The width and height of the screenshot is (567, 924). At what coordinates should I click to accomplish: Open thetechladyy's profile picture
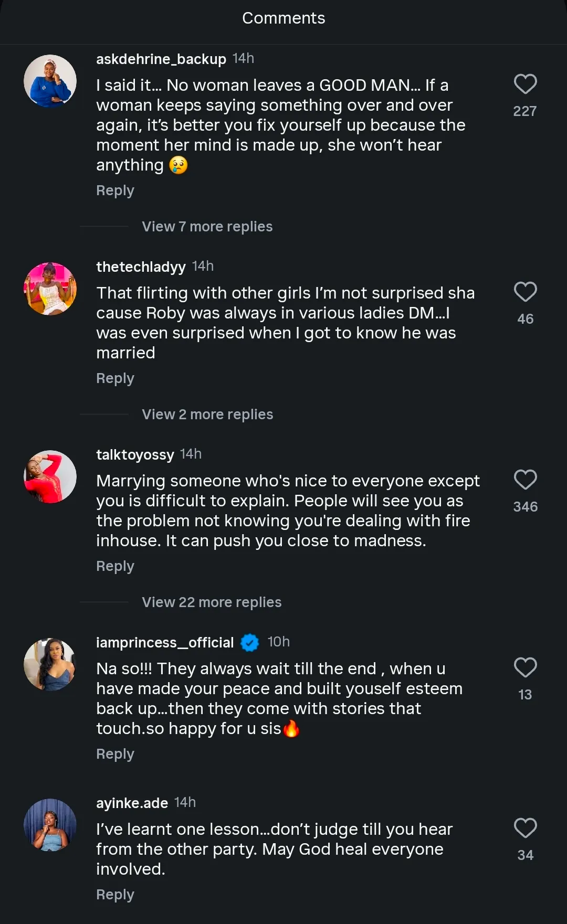pyautogui.click(x=50, y=289)
